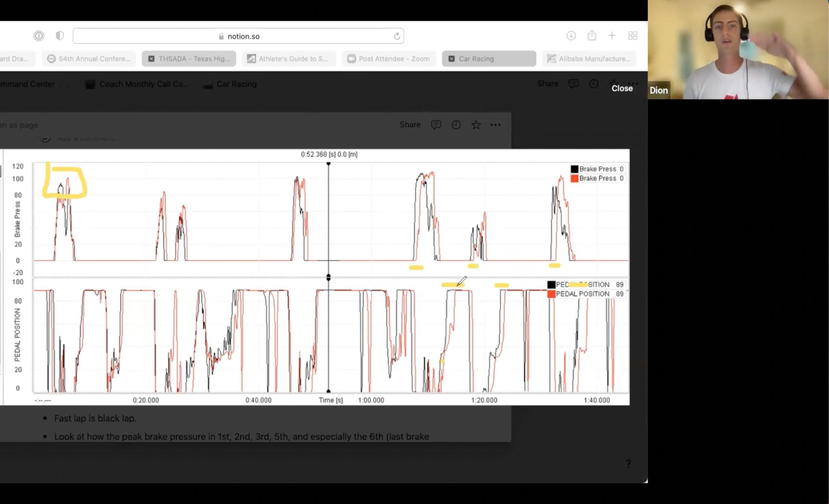Click the Time [s] axis label
This screenshot has height=504, width=829.
point(331,400)
